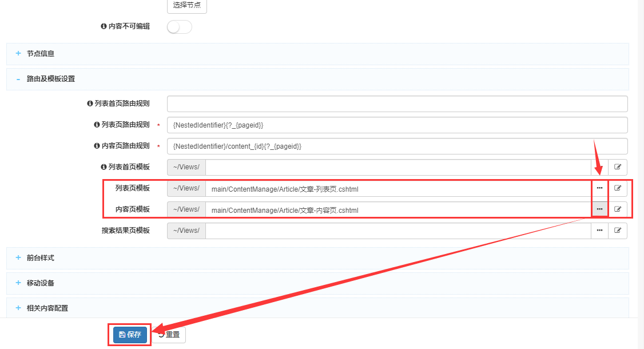Collapse the 路由及模板设置 section
This screenshot has height=349, width=644.
click(50, 79)
